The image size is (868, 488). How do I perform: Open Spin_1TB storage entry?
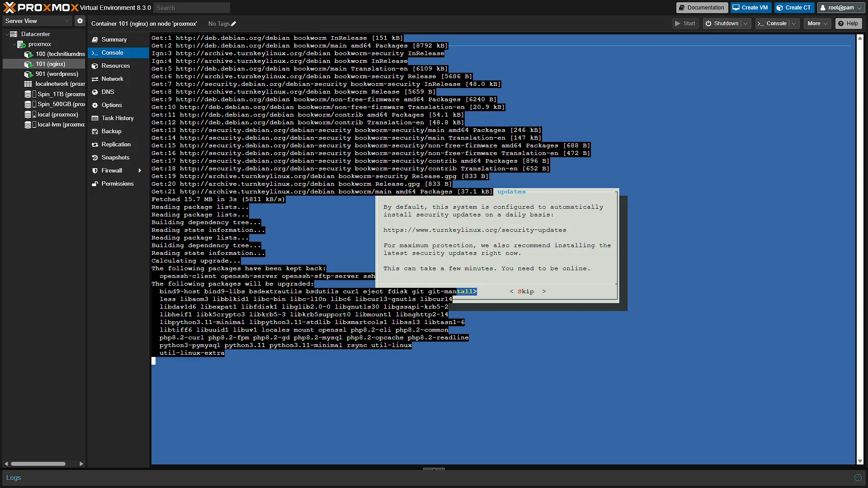coord(61,94)
